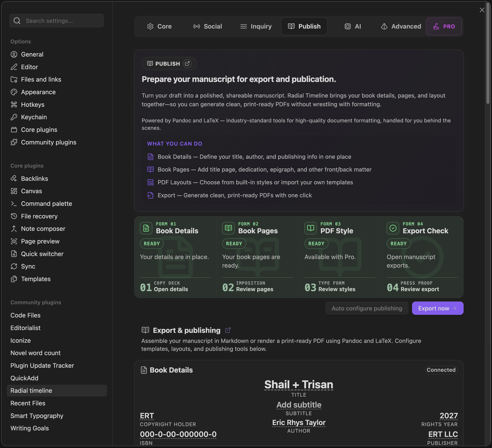The width and height of the screenshot is (492, 448).
Task: Switch to the Social tab
Action: (207, 26)
